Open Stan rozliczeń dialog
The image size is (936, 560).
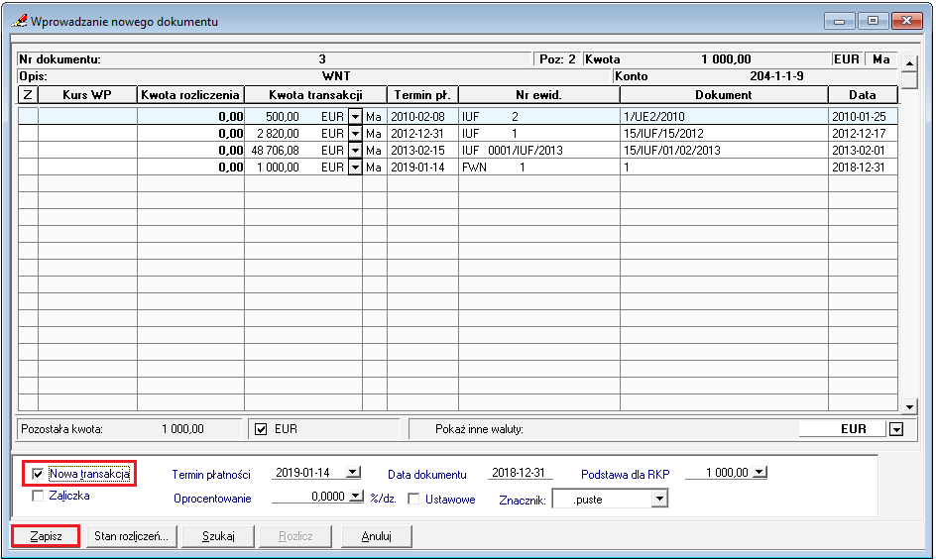[131, 536]
